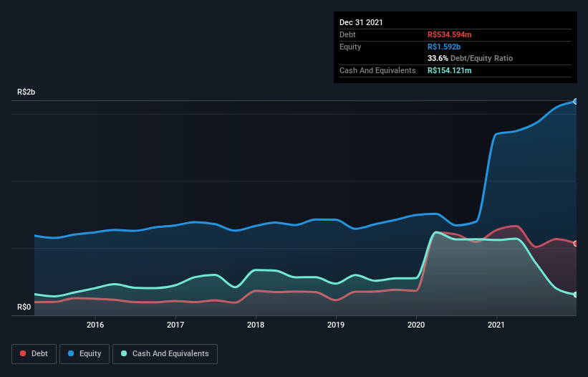The width and height of the screenshot is (588, 377).
Task: Click the 2021 x-axis label
Action: coord(496,325)
